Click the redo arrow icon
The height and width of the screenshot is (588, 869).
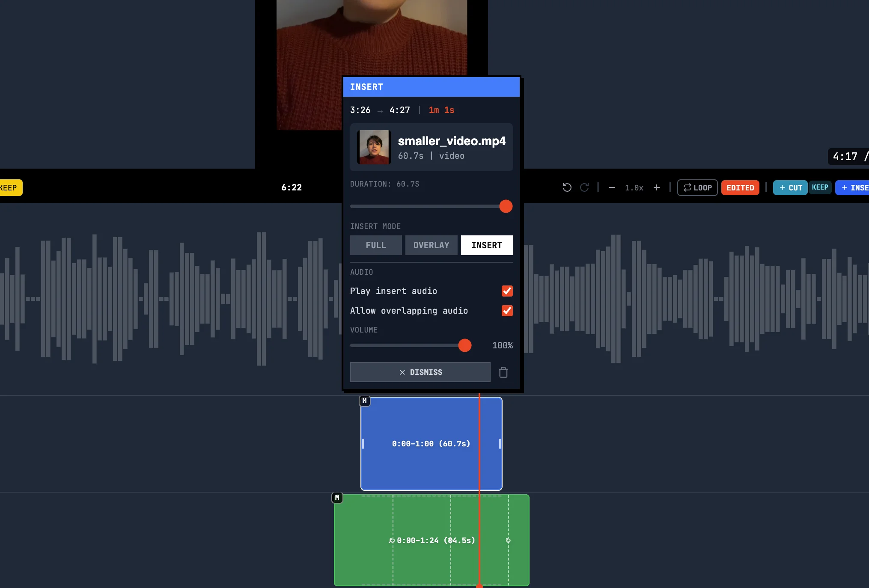click(x=584, y=187)
